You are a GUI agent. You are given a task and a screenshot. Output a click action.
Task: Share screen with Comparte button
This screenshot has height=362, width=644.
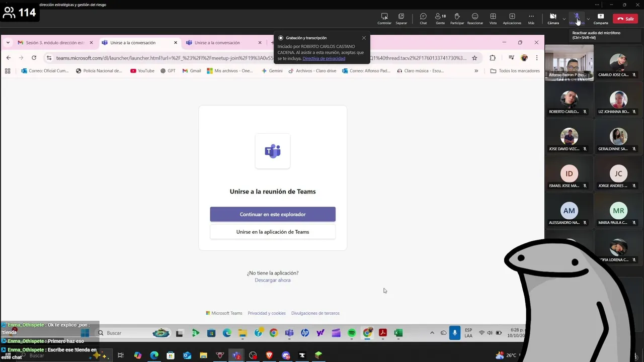click(x=601, y=19)
